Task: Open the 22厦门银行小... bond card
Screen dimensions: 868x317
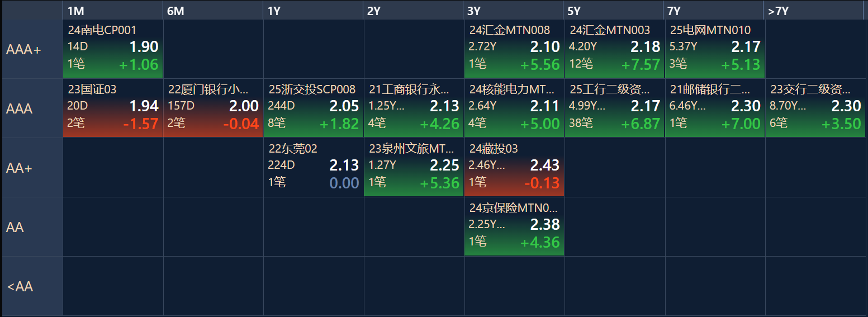Action: [213, 108]
